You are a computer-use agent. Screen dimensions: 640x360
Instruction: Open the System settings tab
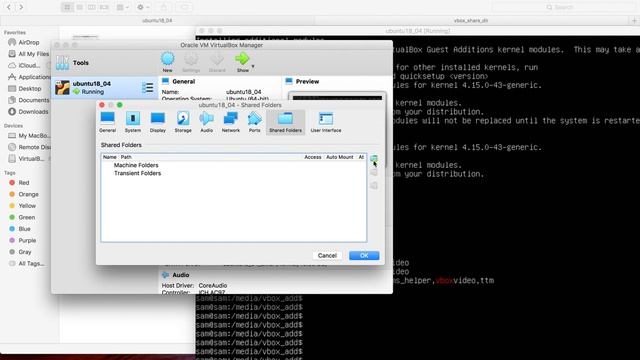click(x=133, y=122)
